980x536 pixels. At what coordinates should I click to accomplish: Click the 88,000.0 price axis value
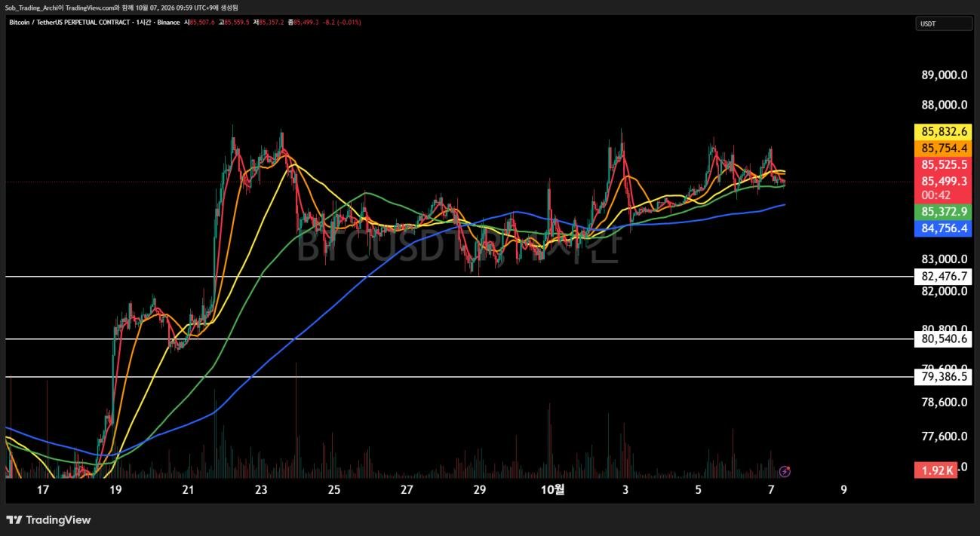click(x=945, y=106)
